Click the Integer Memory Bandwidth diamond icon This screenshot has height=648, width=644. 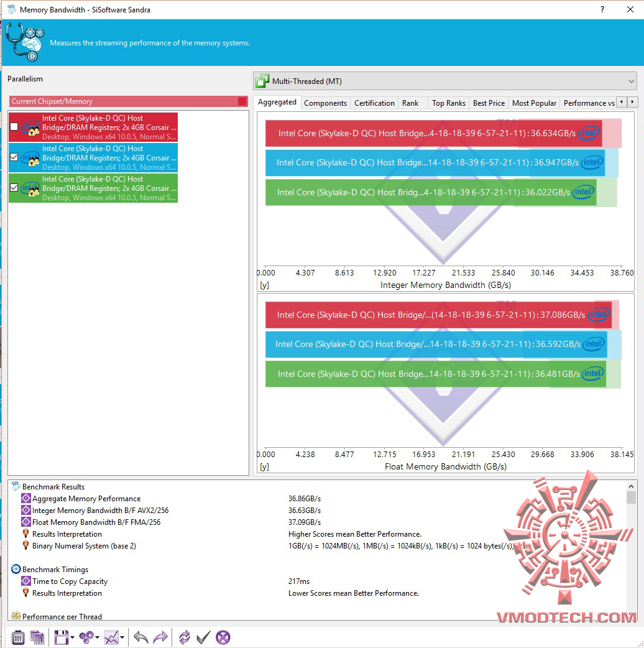26,510
